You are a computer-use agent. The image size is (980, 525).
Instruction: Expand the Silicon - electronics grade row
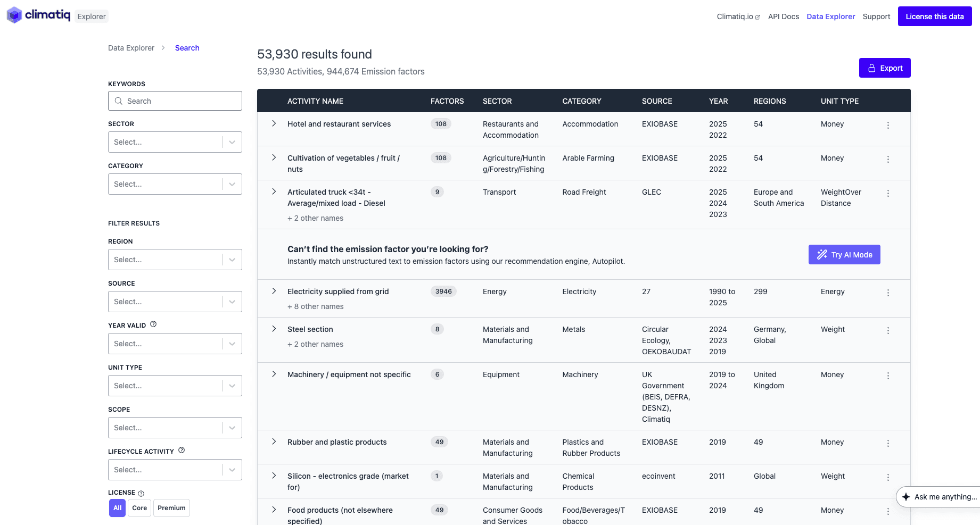coord(274,476)
